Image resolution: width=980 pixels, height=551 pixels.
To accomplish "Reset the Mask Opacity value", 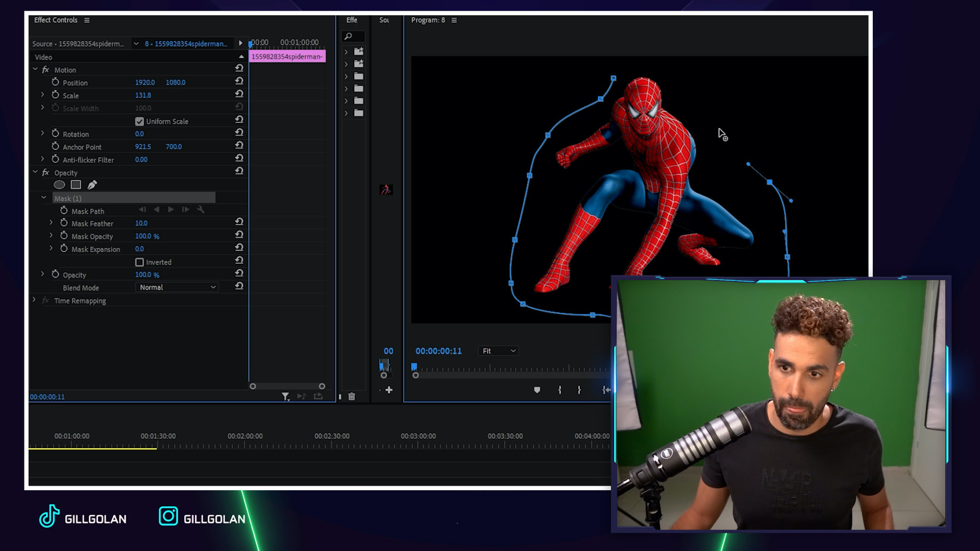I will point(239,235).
